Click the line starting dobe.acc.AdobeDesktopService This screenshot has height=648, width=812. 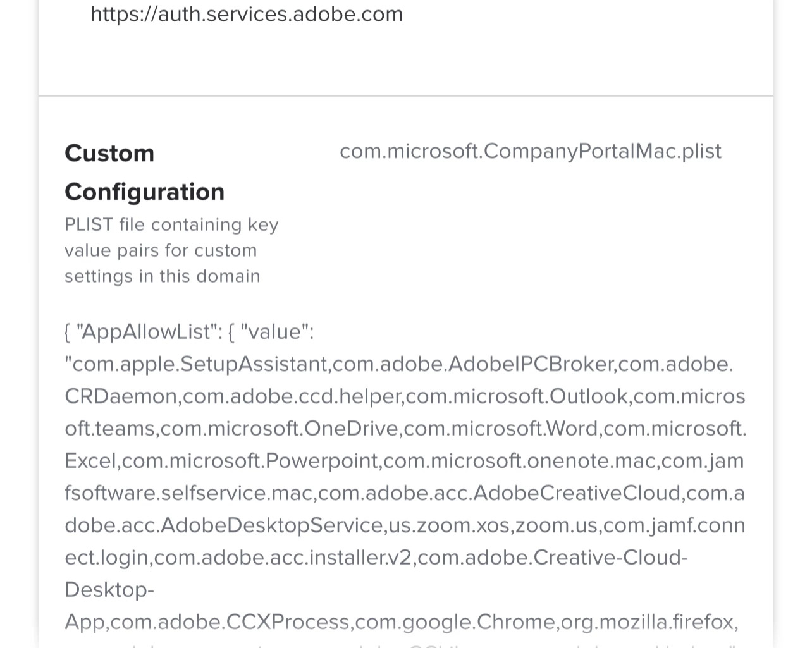click(405, 525)
